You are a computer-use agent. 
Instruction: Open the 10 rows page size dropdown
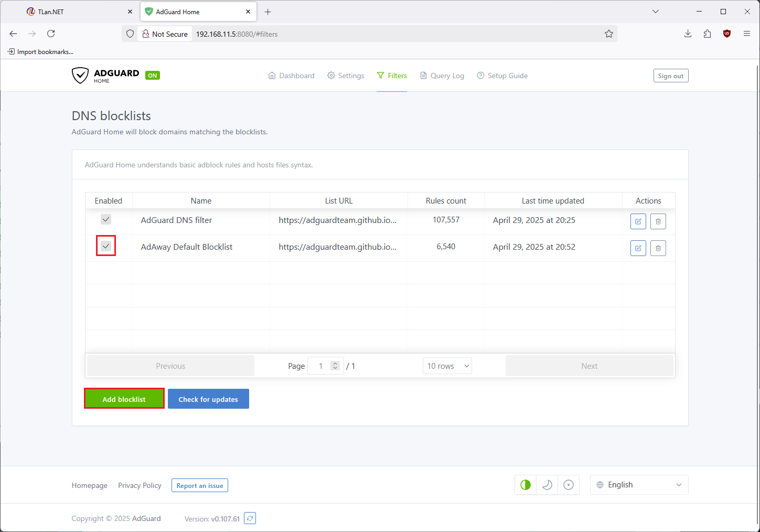[x=447, y=366]
